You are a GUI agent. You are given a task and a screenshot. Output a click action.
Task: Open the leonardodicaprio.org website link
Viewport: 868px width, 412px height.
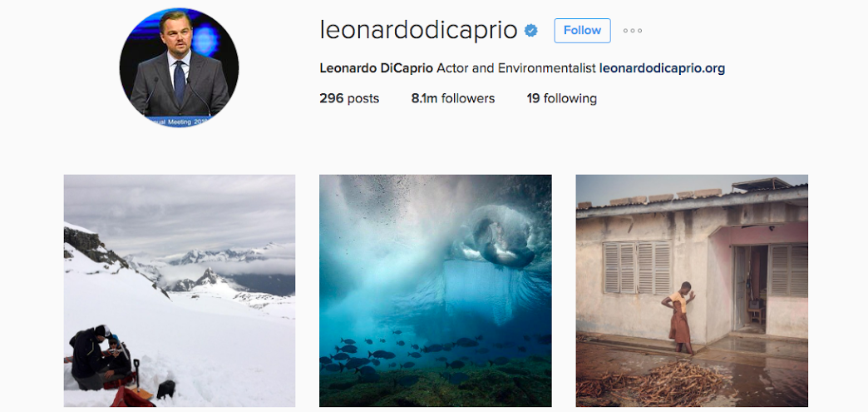pos(662,69)
